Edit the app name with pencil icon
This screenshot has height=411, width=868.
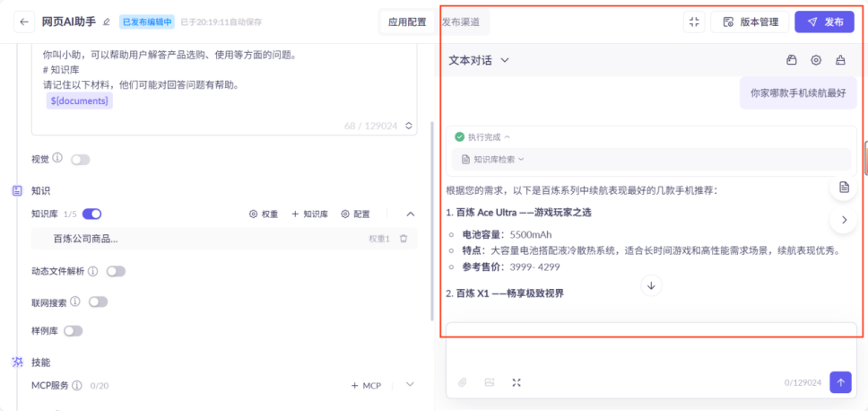point(107,22)
